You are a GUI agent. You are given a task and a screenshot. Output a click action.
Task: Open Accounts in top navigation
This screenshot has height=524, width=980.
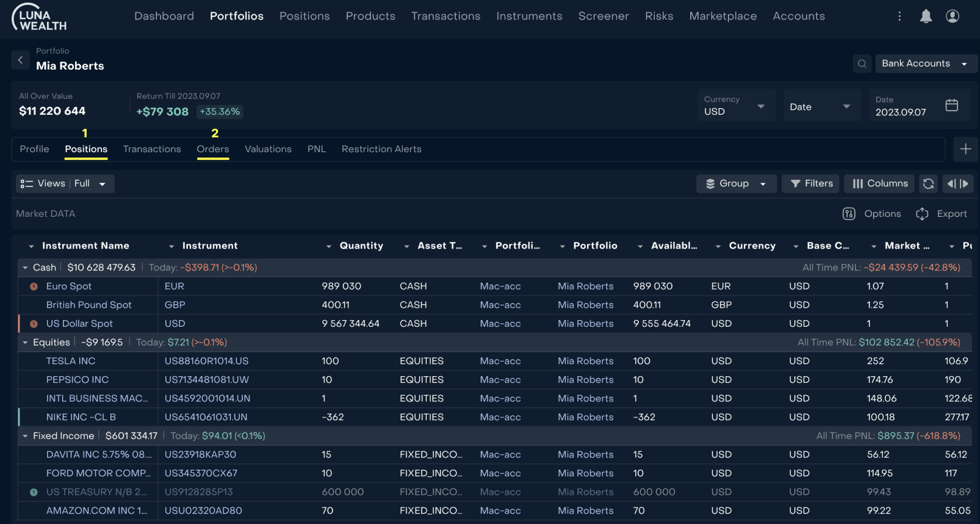[799, 16]
